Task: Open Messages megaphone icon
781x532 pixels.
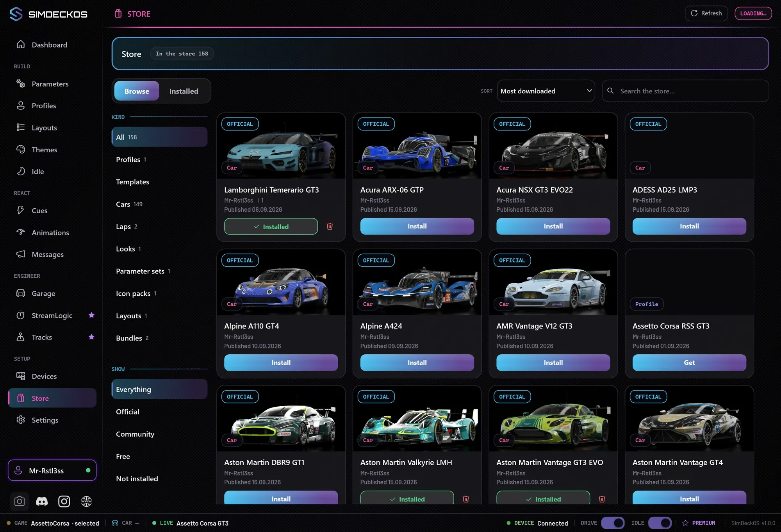Action: 21,254
